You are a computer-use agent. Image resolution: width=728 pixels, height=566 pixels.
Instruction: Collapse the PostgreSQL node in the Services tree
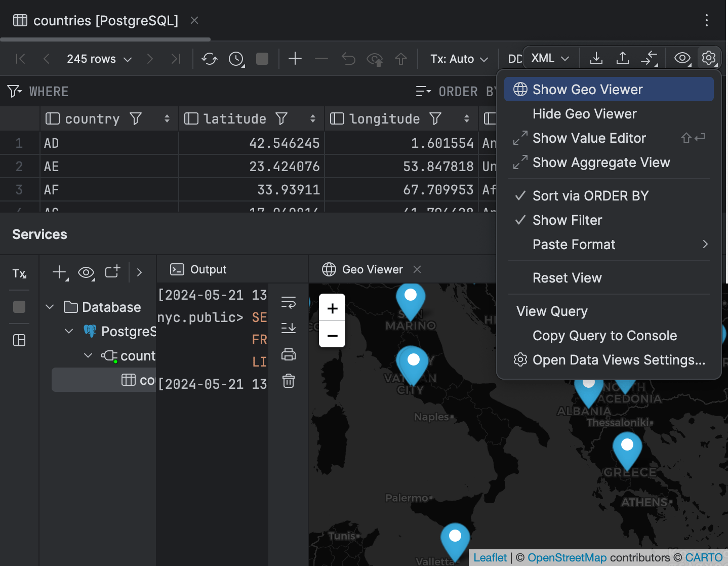click(x=69, y=331)
